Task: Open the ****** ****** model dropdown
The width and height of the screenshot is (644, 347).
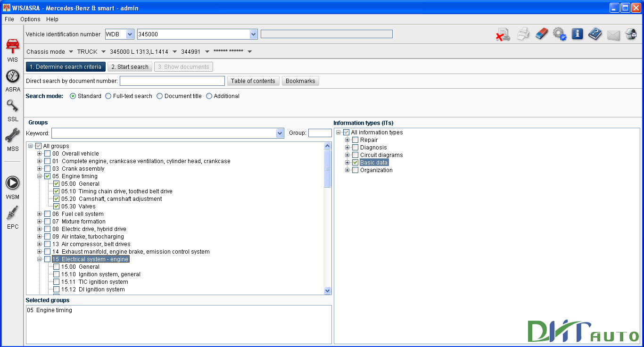Action: click(x=249, y=52)
